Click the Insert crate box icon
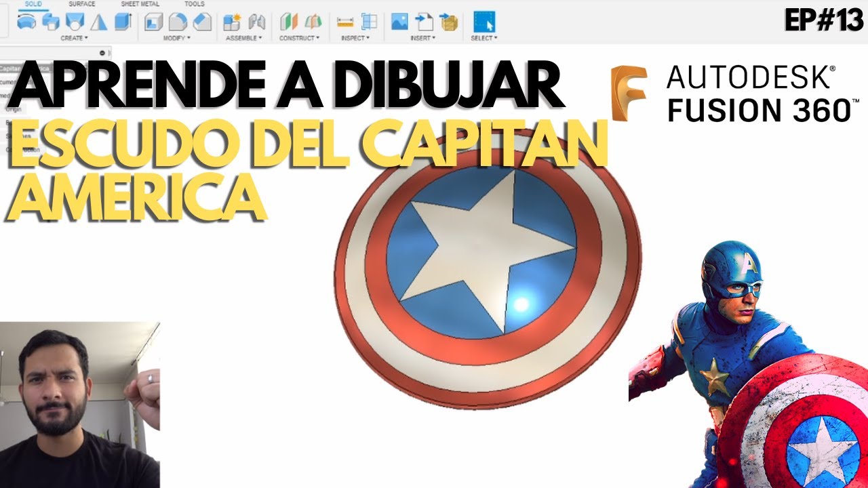Image resolution: width=868 pixels, height=488 pixels. click(x=448, y=22)
